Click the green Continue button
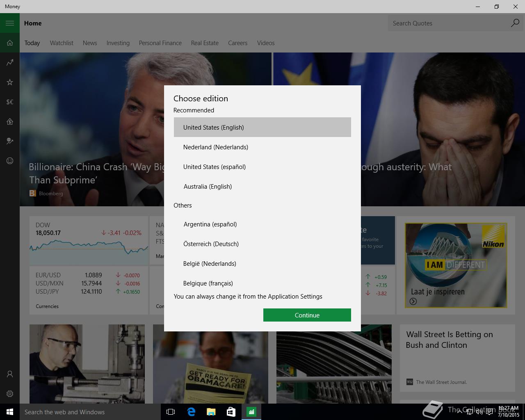The width and height of the screenshot is (525, 420). (307, 315)
